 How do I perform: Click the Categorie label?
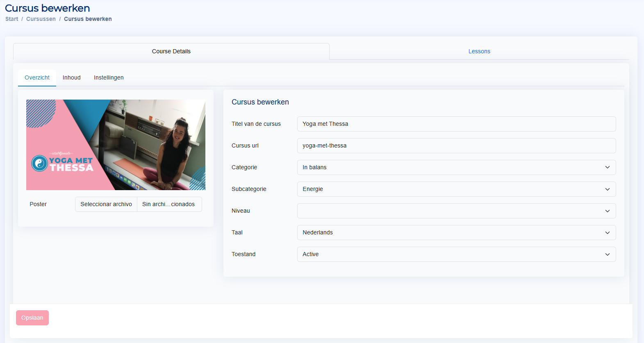(x=244, y=167)
